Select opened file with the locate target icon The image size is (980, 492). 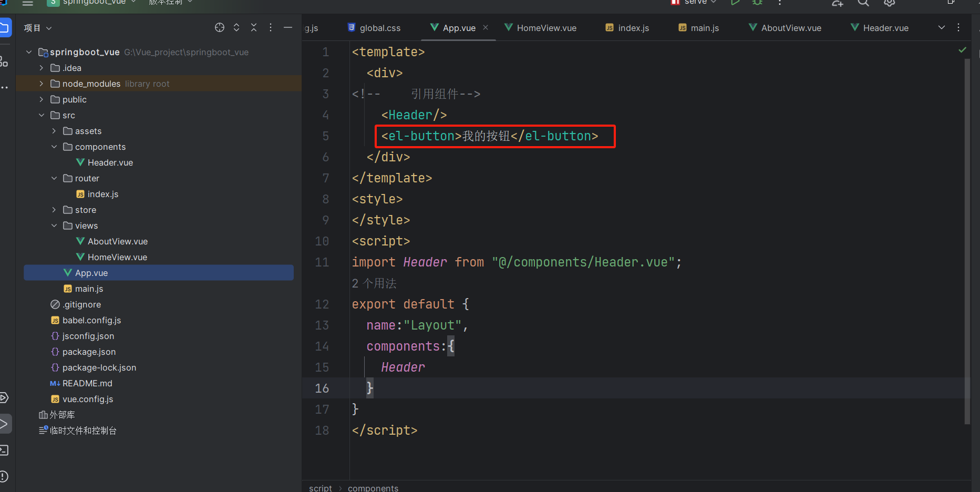(220, 27)
